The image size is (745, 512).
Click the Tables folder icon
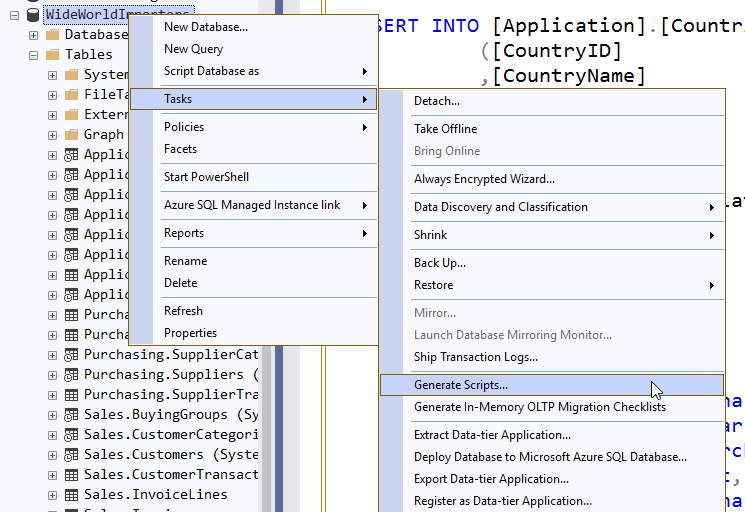52,55
